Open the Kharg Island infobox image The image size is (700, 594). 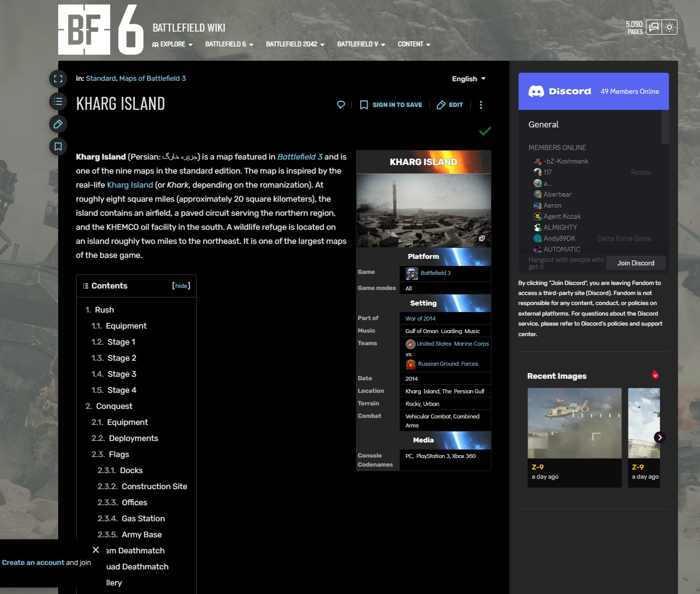pos(424,211)
